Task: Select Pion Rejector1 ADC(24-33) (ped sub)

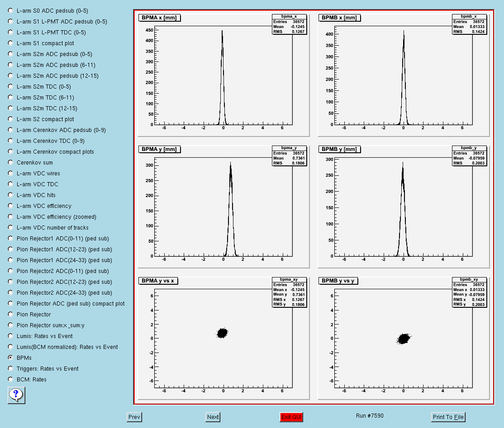Action: coord(10,260)
